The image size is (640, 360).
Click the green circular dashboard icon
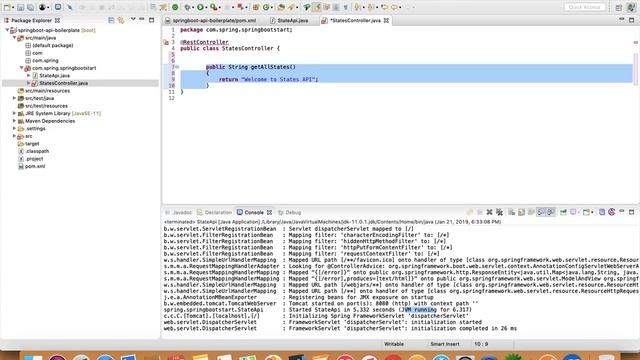(x=175, y=7)
